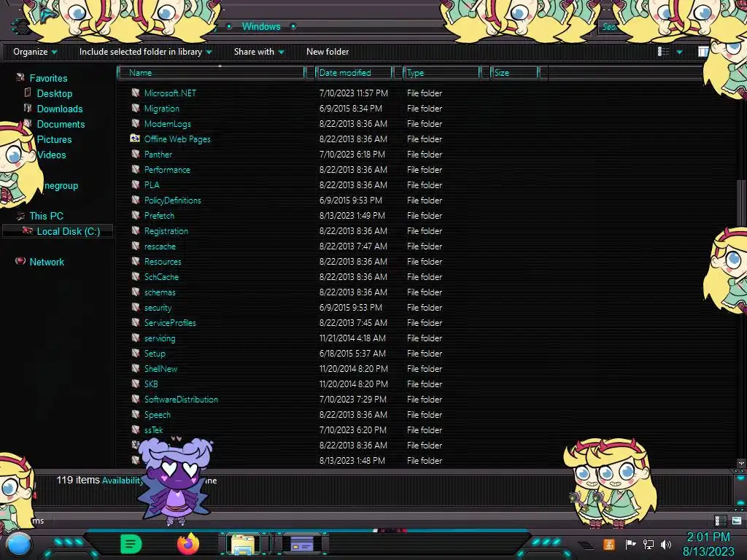Image resolution: width=747 pixels, height=560 pixels.
Task: Change view using the view icon
Action: tap(663, 52)
